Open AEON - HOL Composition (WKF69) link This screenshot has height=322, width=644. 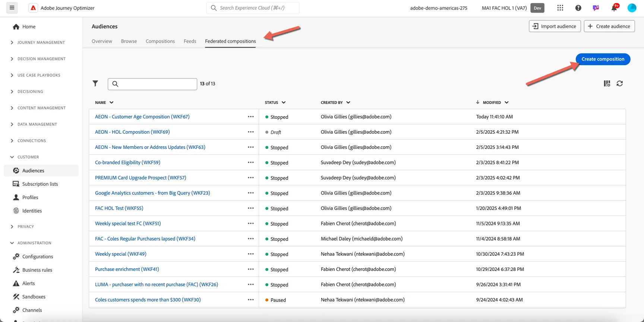click(132, 132)
